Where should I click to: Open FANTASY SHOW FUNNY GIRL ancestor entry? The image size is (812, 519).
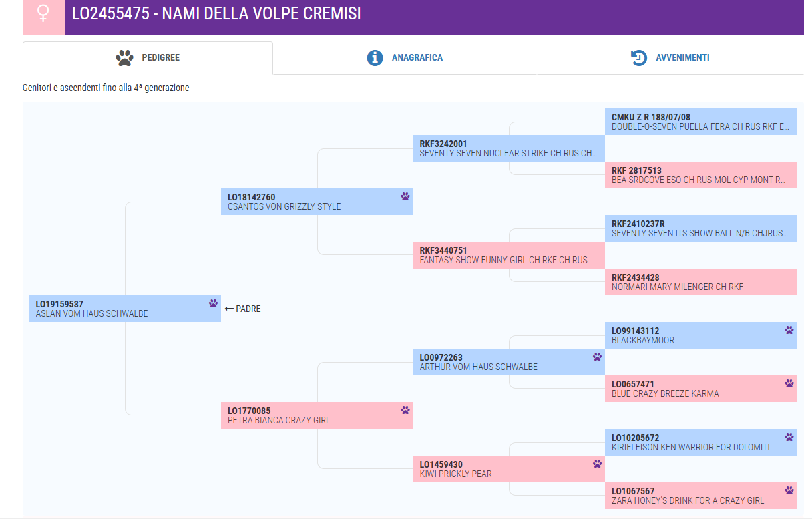(509, 255)
